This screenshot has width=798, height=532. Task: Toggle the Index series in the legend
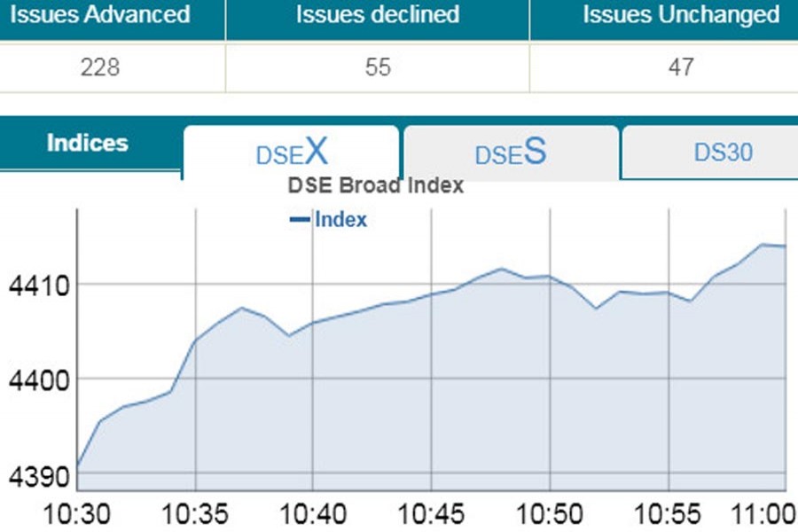click(x=340, y=219)
